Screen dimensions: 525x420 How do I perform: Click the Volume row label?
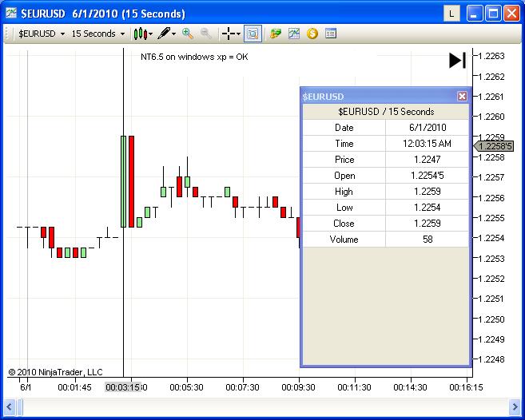tap(344, 240)
